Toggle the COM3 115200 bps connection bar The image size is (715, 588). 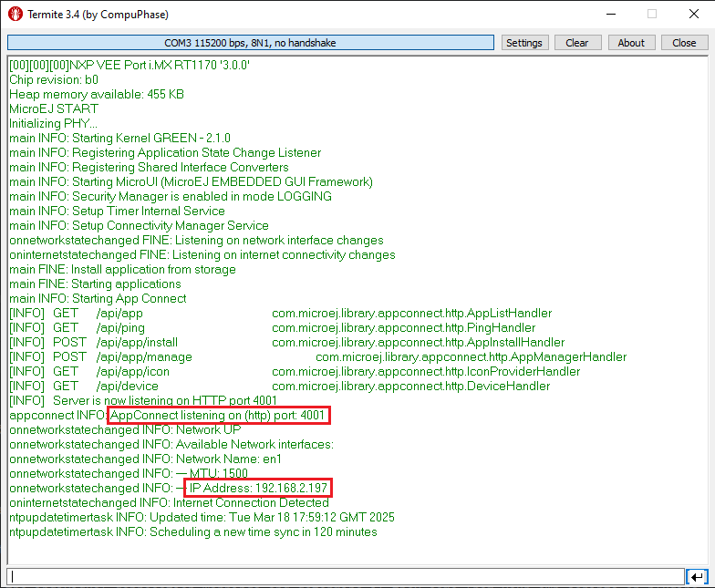(251, 43)
